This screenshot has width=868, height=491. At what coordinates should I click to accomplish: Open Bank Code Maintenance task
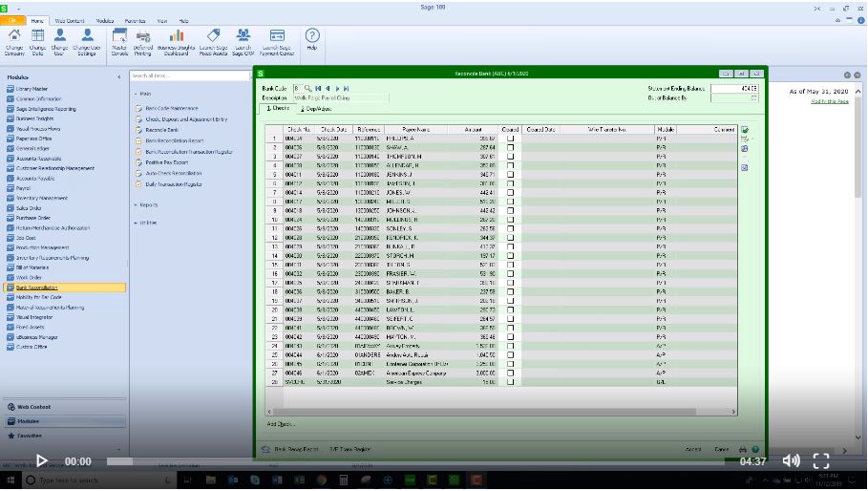point(171,109)
